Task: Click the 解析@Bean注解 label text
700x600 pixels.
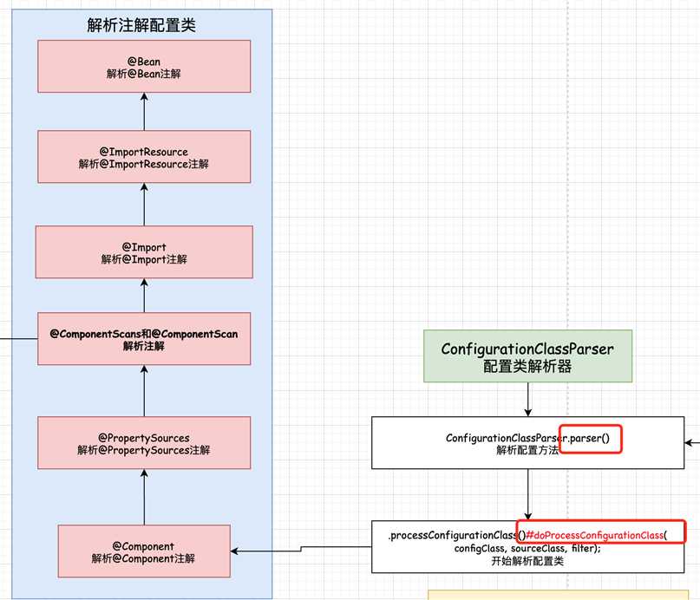Action: pos(144,74)
